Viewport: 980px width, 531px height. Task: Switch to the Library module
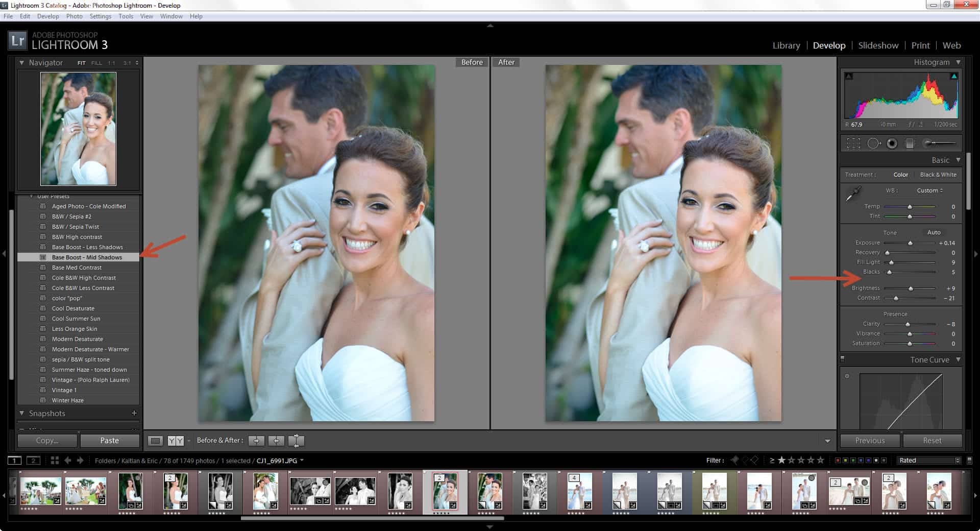pos(786,45)
